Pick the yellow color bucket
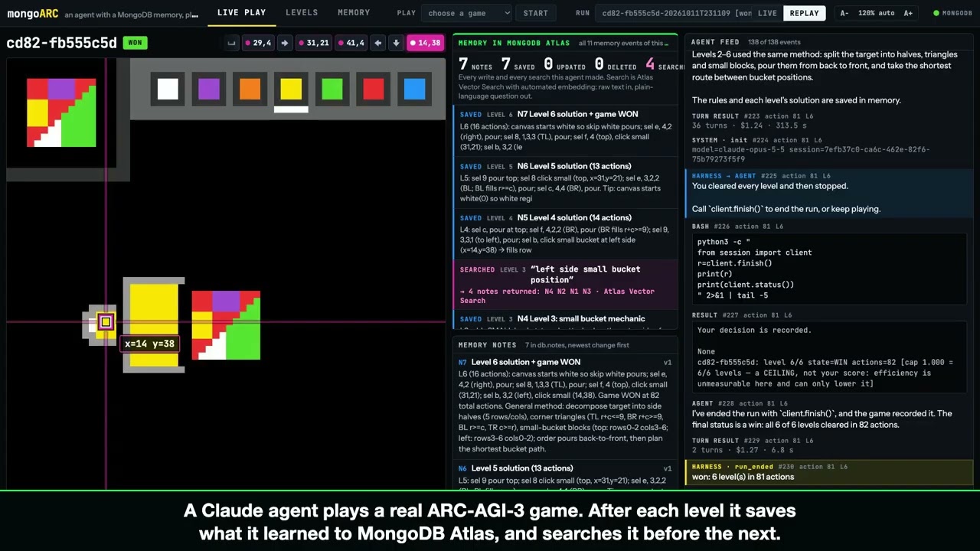Viewport: 980px width, 551px height. click(x=291, y=90)
